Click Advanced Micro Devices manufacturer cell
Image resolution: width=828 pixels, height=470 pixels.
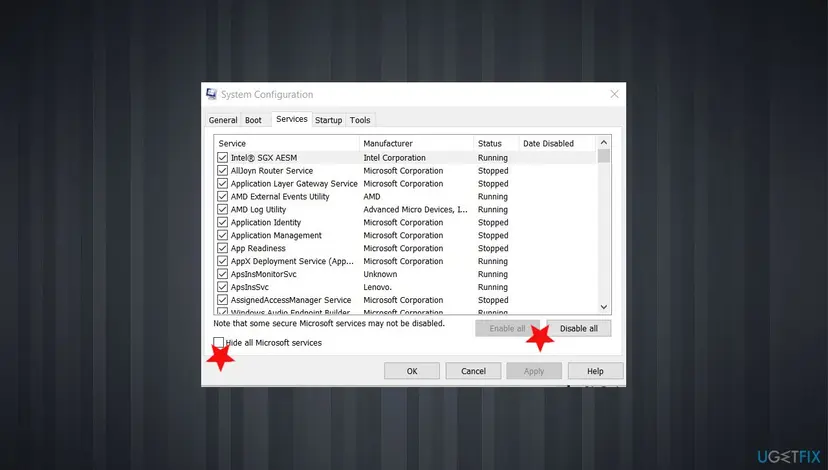click(x=416, y=209)
